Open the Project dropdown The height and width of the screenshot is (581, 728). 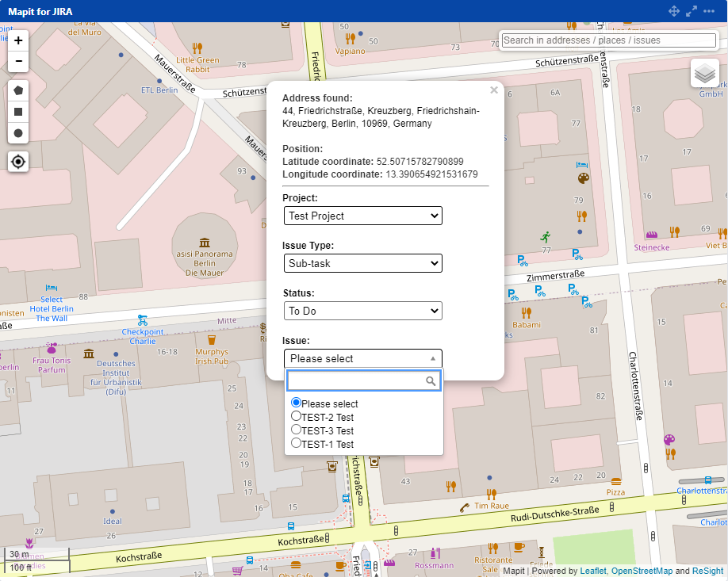point(362,216)
